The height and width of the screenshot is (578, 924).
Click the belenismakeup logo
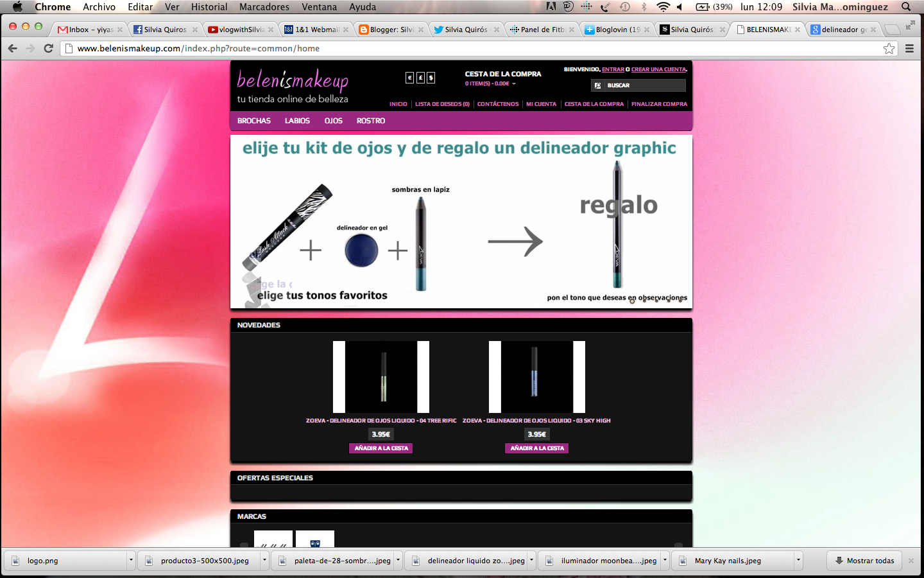click(293, 87)
